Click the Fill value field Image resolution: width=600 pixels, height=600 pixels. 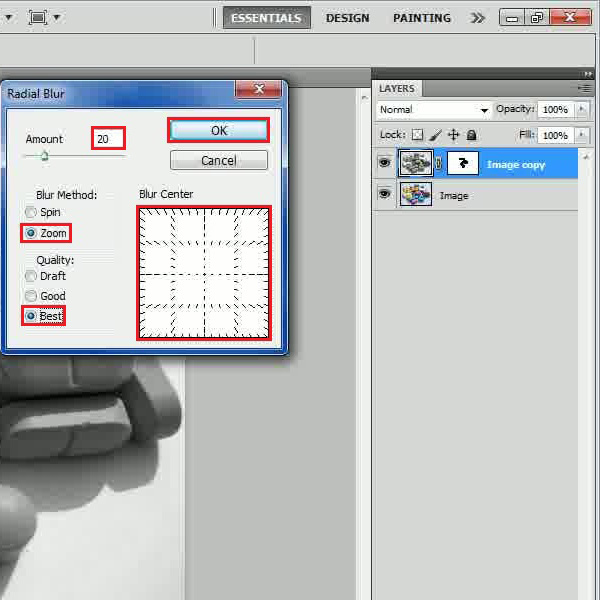pyautogui.click(x=555, y=135)
